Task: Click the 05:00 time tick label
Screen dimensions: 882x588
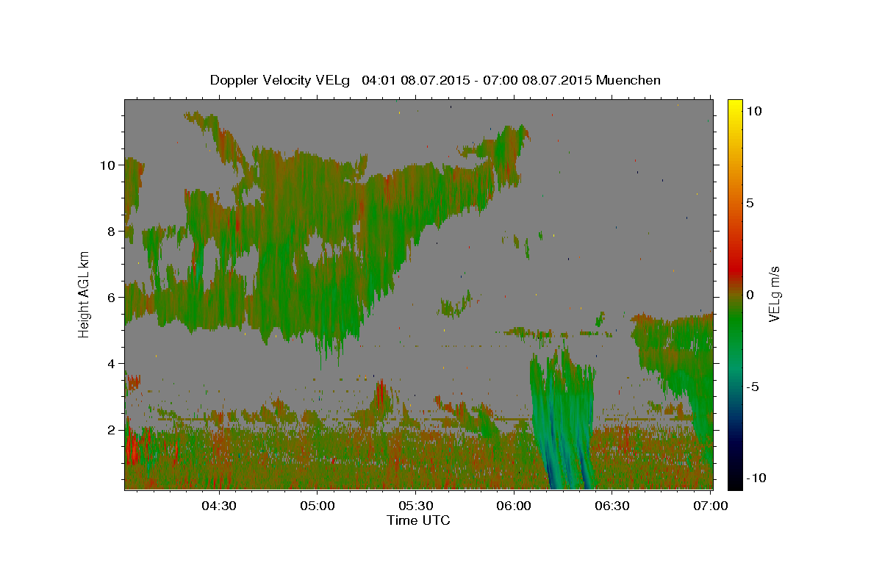Action: coord(318,506)
